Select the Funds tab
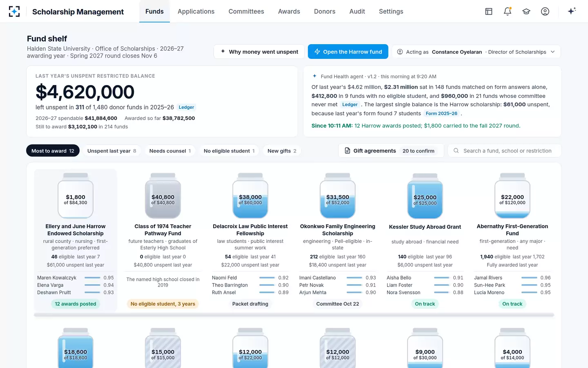 coord(154,11)
